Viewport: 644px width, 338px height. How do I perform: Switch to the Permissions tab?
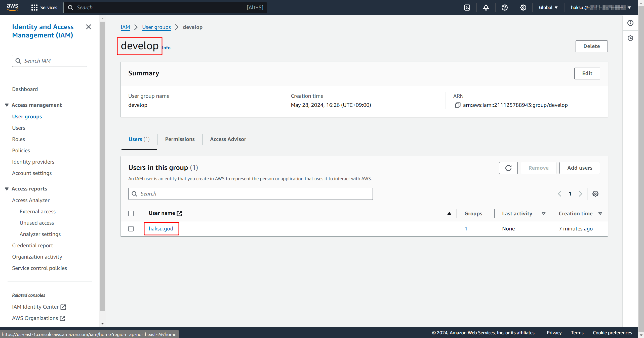tap(180, 139)
